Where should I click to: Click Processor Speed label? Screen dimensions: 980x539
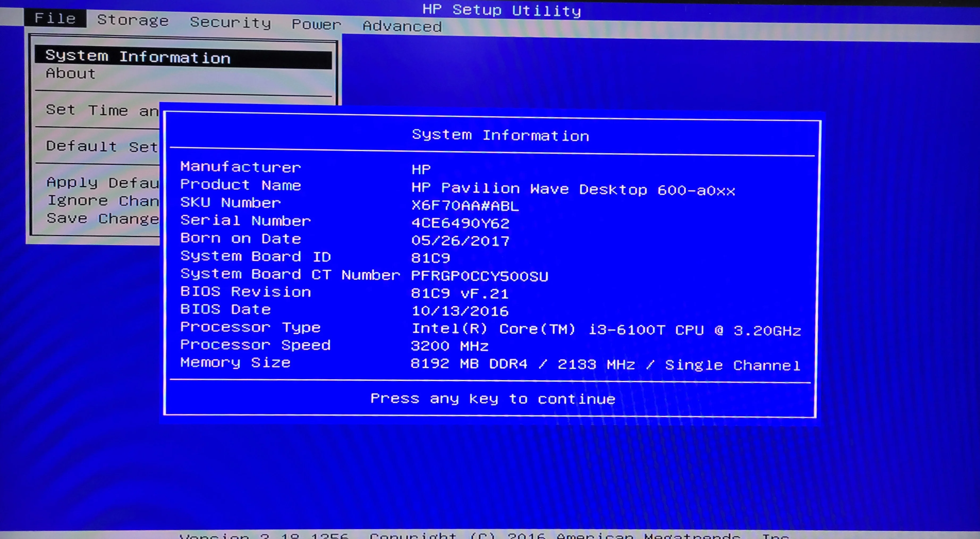pos(256,345)
